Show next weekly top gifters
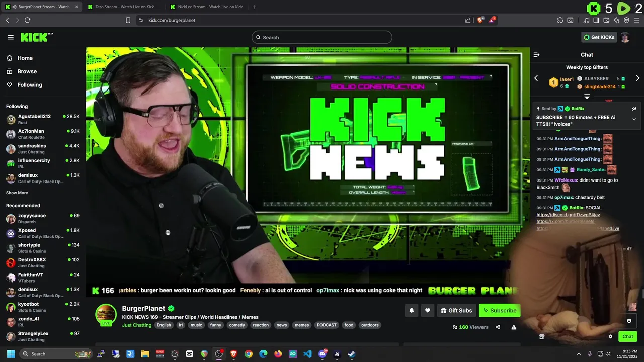 [637, 78]
